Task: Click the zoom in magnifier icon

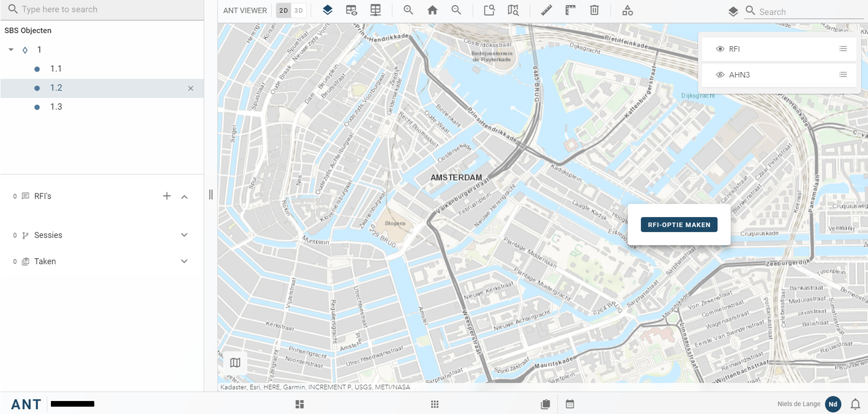Action: click(408, 10)
